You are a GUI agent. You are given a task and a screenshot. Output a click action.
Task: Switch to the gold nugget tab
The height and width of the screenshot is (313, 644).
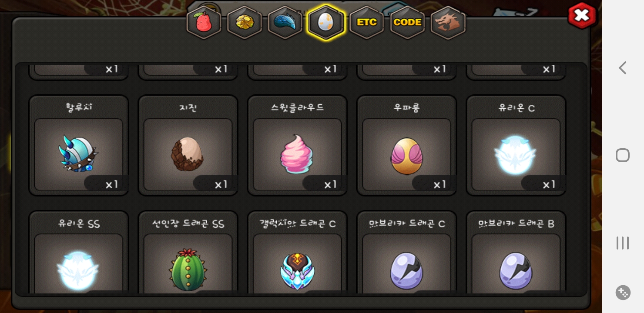tap(245, 23)
